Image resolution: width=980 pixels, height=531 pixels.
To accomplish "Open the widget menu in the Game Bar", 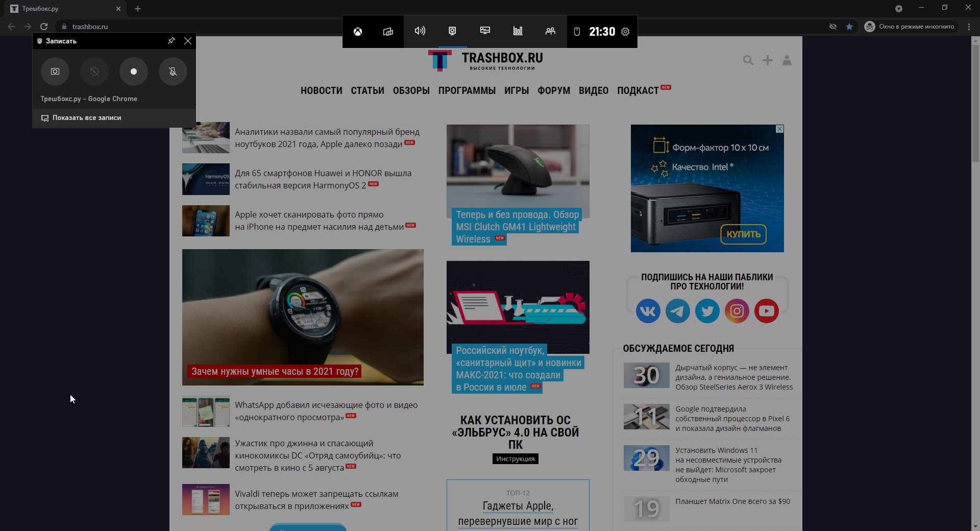I will (388, 32).
